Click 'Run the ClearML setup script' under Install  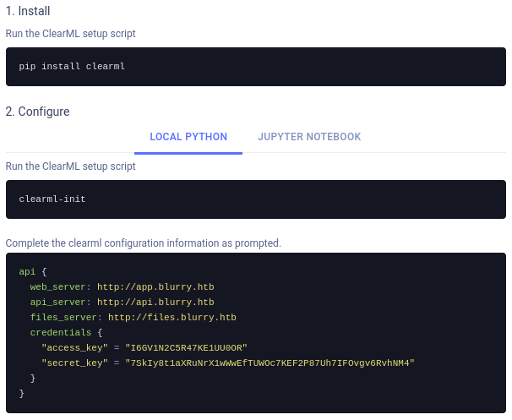(x=70, y=34)
